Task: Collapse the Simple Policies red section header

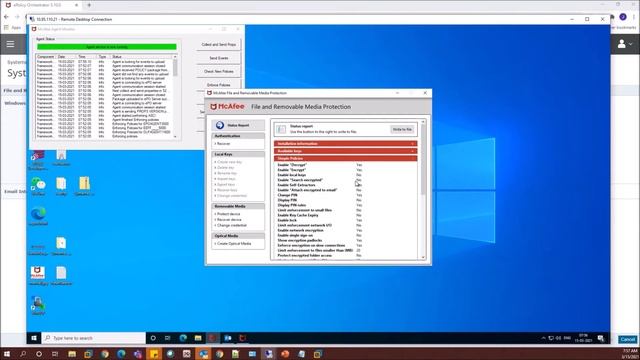Action: pos(345,158)
